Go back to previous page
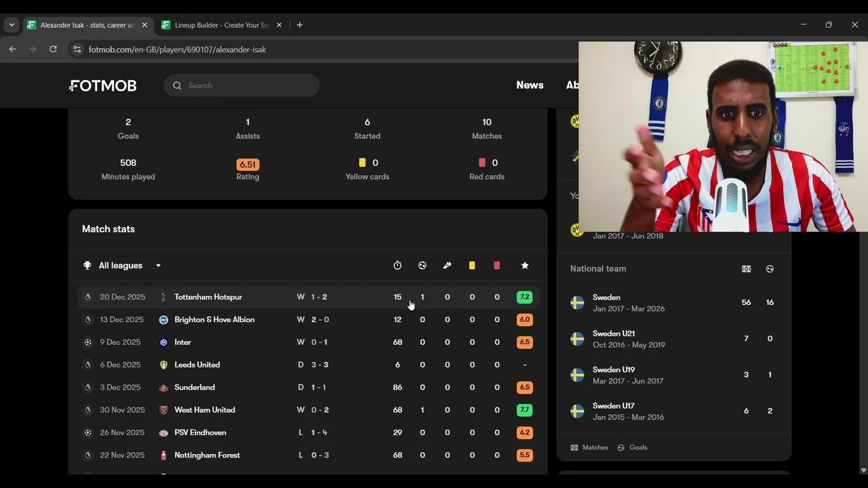The width and height of the screenshot is (868, 488). 12,49
